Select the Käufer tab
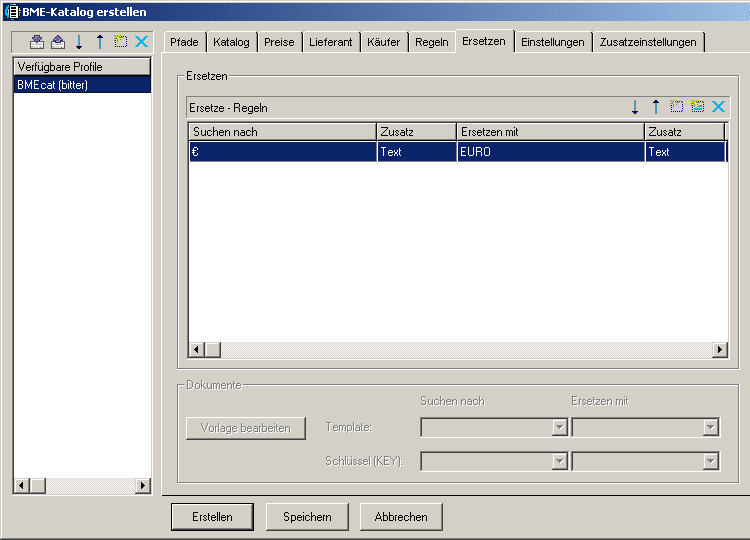This screenshot has width=750, height=540. [384, 42]
